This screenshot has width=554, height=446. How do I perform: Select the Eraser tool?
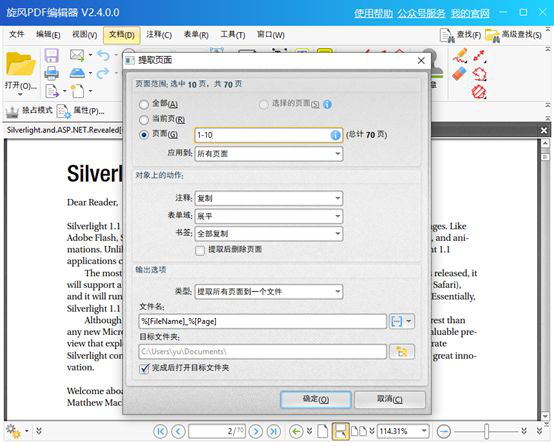tap(459, 74)
